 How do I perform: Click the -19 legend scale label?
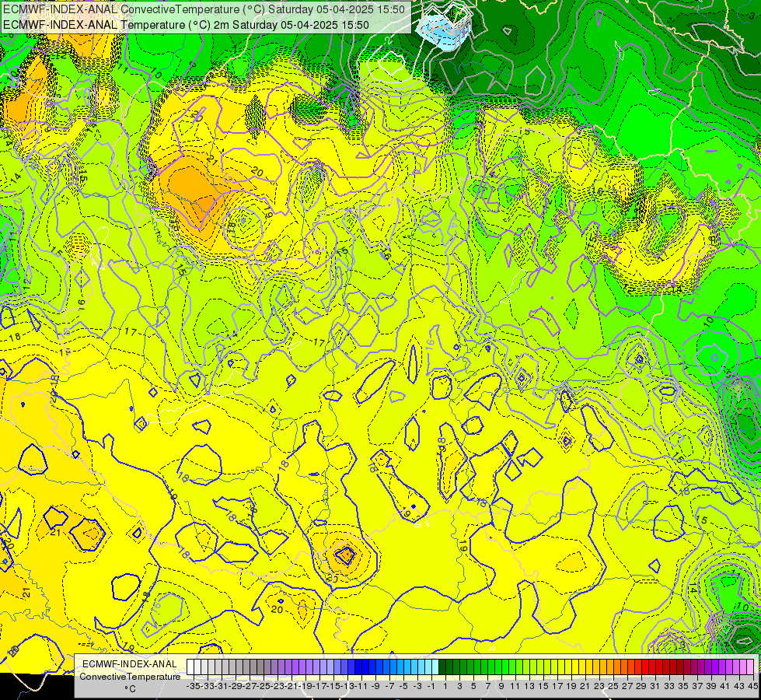tap(305, 686)
